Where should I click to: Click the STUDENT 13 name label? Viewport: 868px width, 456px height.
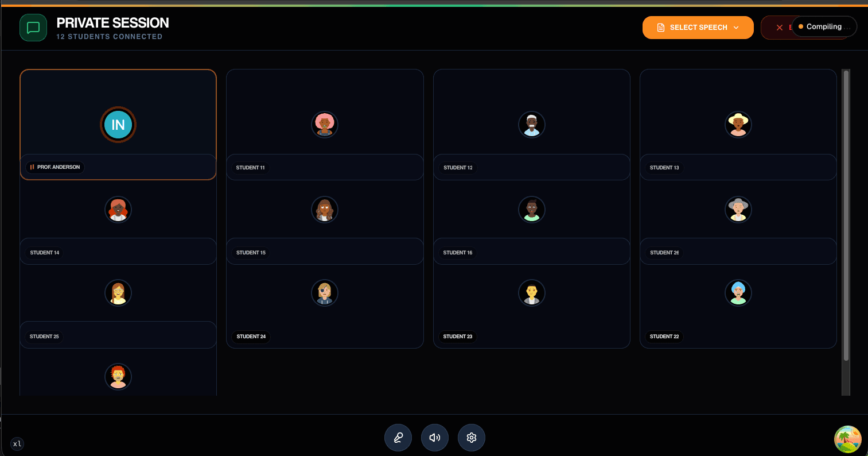click(x=664, y=168)
